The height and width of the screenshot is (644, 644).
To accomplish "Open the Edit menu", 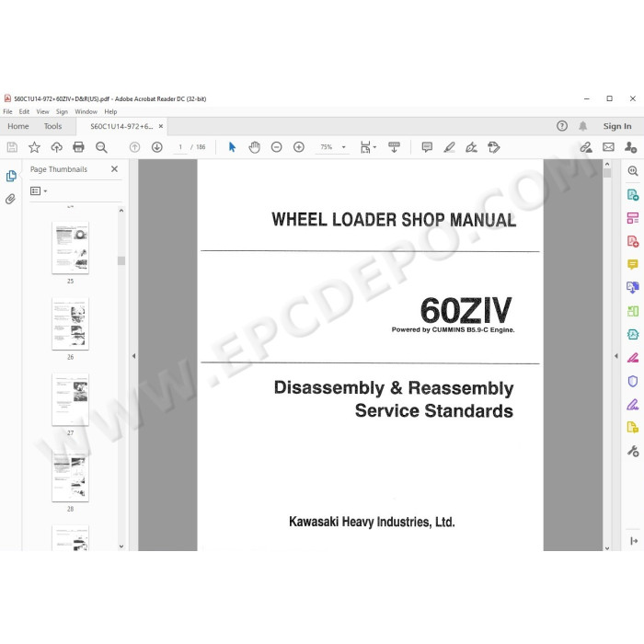I will 24,111.
